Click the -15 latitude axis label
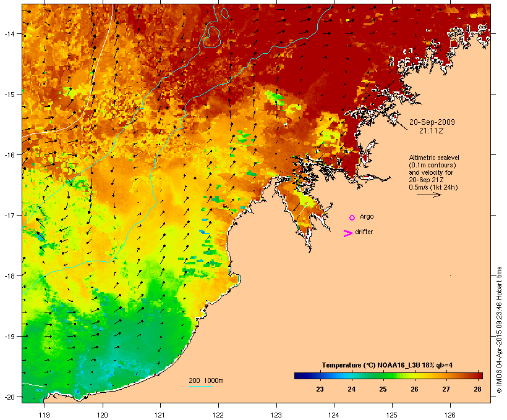The image size is (507, 420). (9, 94)
